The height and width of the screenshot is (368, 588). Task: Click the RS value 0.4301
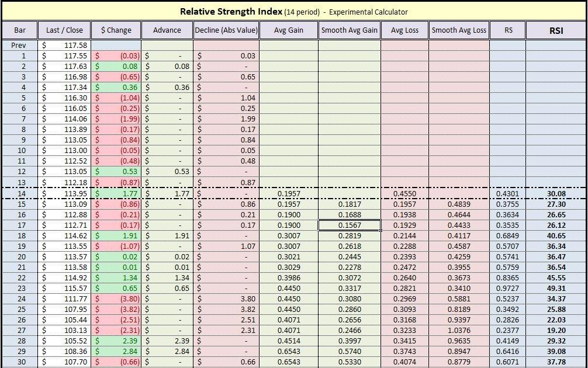pyautogui.click(x=508, y=194)
